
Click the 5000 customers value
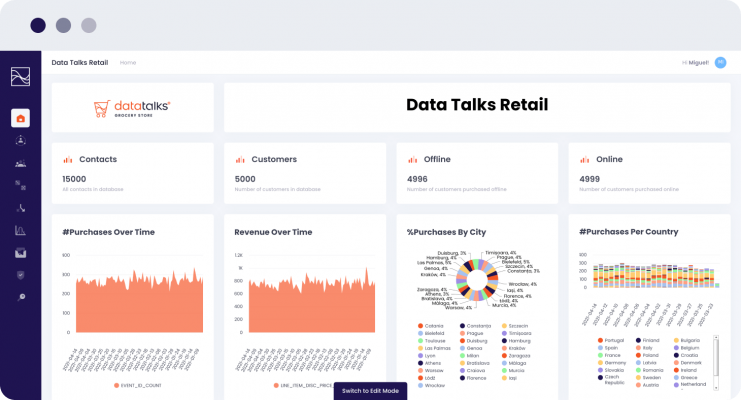click(245, 179)
